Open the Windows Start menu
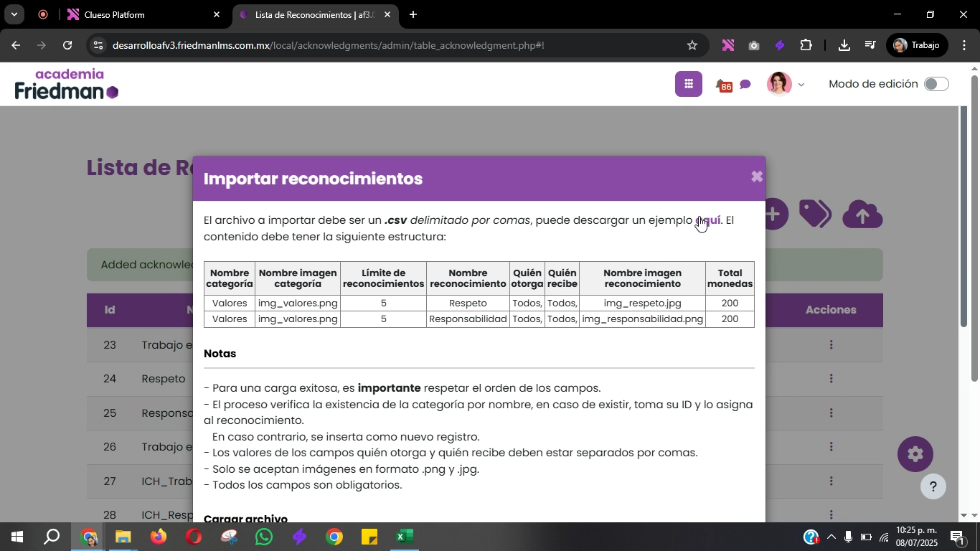The image size is (980, 551). (x=17, y=537)
